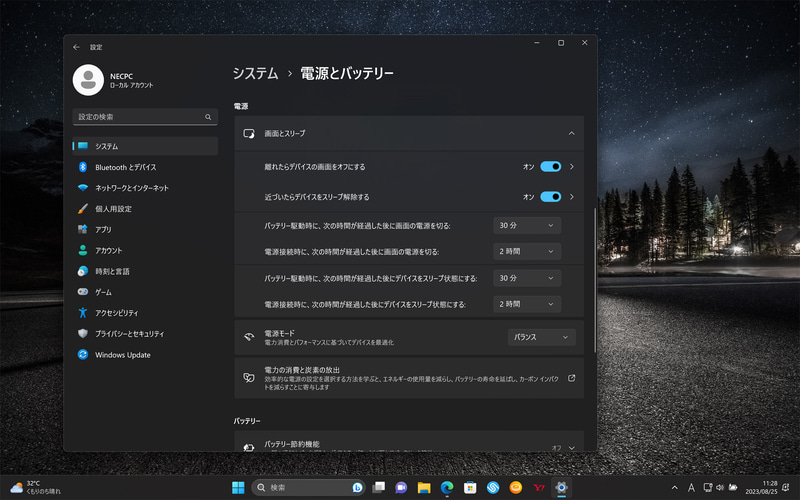Click the network tray icon

click(x=708, y=488)
